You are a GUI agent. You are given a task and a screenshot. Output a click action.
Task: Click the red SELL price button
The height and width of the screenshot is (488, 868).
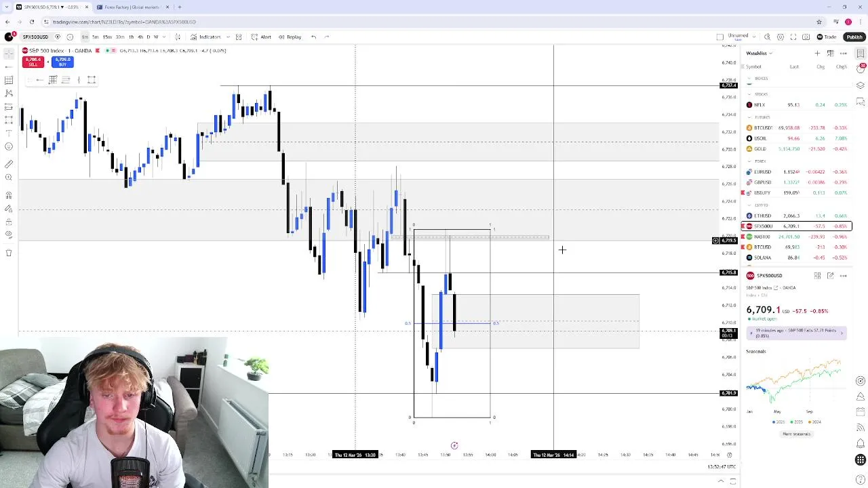(x=33, y=62)
